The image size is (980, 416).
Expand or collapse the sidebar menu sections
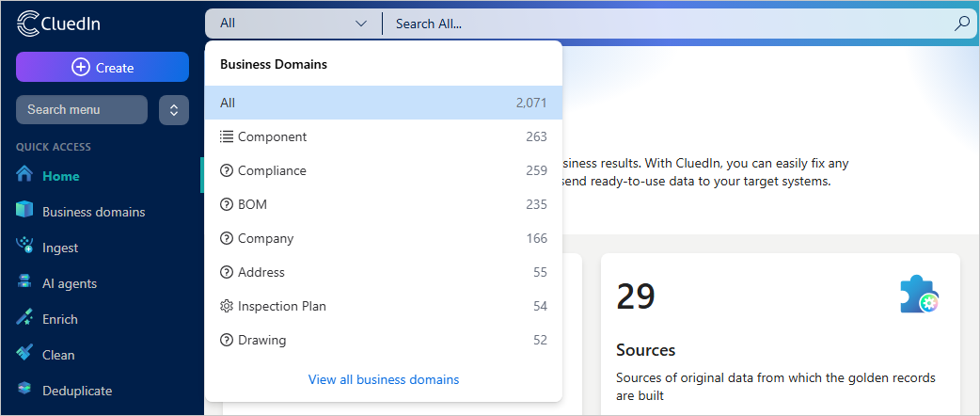[174, 110]
